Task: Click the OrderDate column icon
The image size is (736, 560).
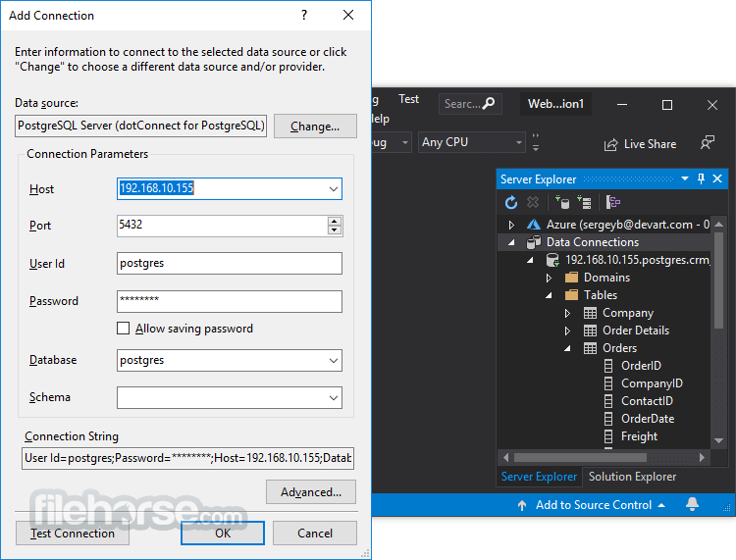Action: pyautogui.click(x=608, y=419)
